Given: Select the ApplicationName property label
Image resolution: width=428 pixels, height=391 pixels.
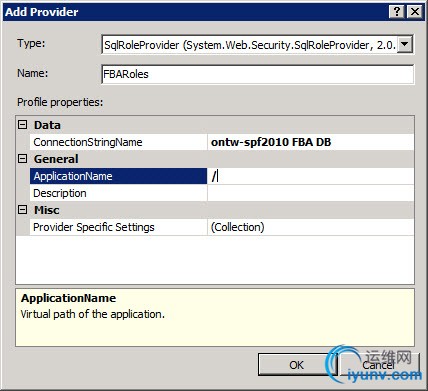Looking at the screenshot, I should 118,176.
